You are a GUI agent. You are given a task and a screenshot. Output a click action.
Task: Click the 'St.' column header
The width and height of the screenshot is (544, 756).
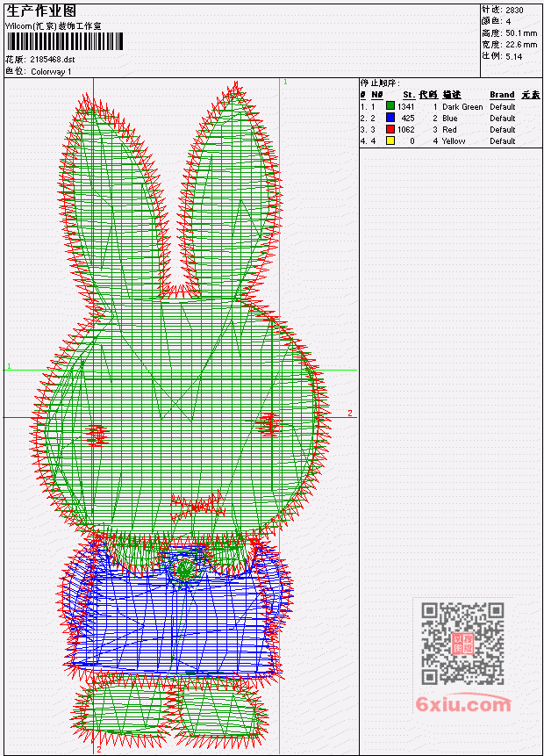coord(409,95)
